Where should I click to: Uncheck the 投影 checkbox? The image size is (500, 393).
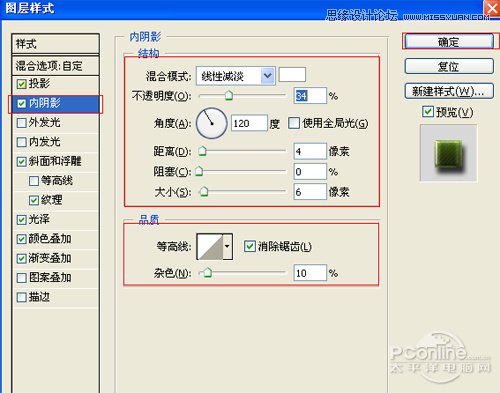tap(22, 84)
